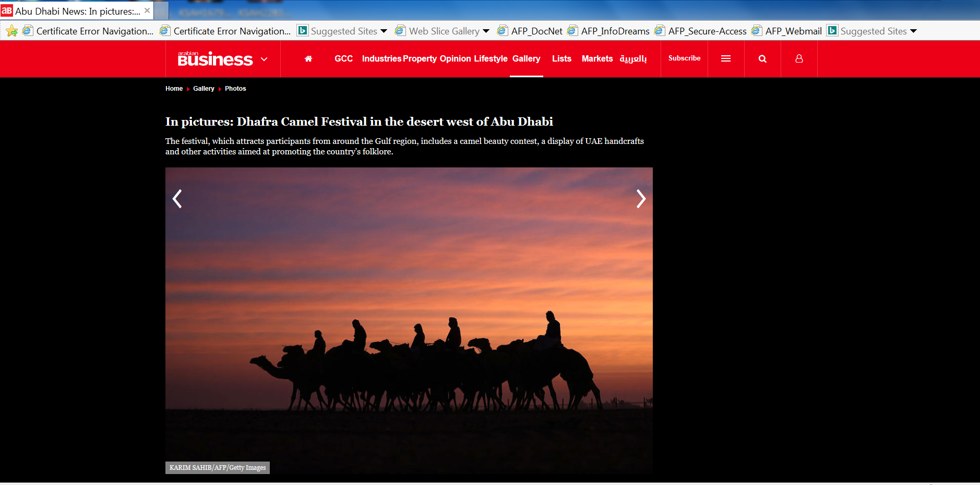Click the Subscribe button
Image resolution: width=980 pixels, height=485 pixels.
coord(684,58)
